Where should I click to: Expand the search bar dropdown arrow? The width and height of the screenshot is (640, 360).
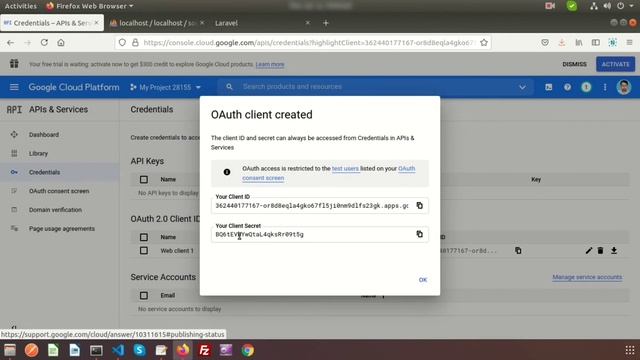pos(522,87)
